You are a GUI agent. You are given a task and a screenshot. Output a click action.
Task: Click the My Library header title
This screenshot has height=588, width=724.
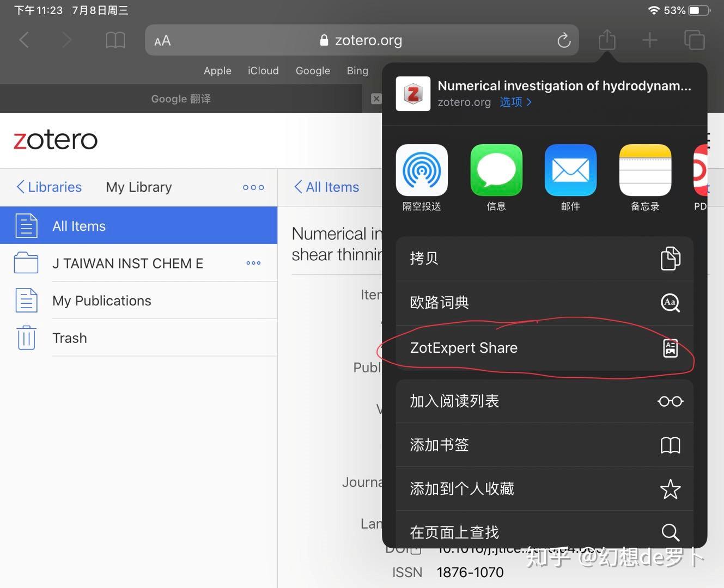(x=139, y=187)
